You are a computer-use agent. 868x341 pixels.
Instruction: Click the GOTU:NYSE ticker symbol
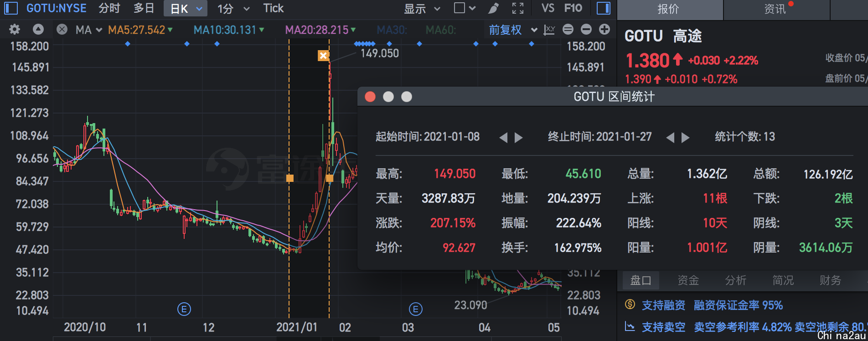coord(57,8)
